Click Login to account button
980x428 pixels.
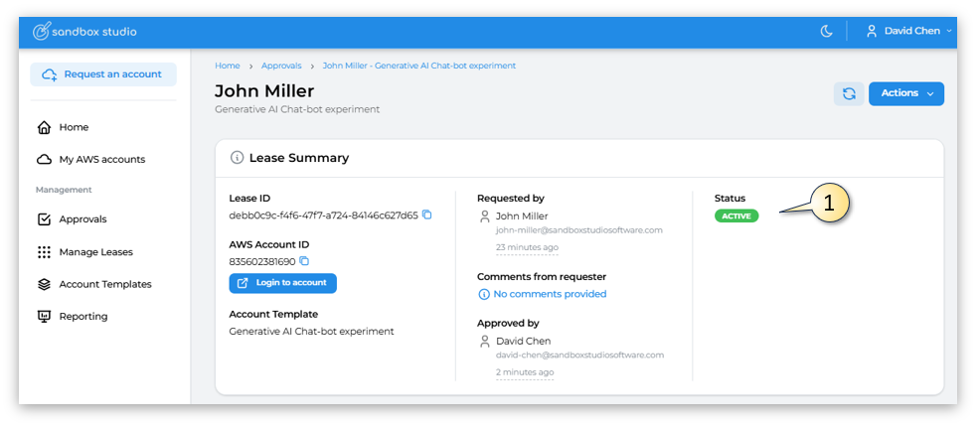click(282, 283)
